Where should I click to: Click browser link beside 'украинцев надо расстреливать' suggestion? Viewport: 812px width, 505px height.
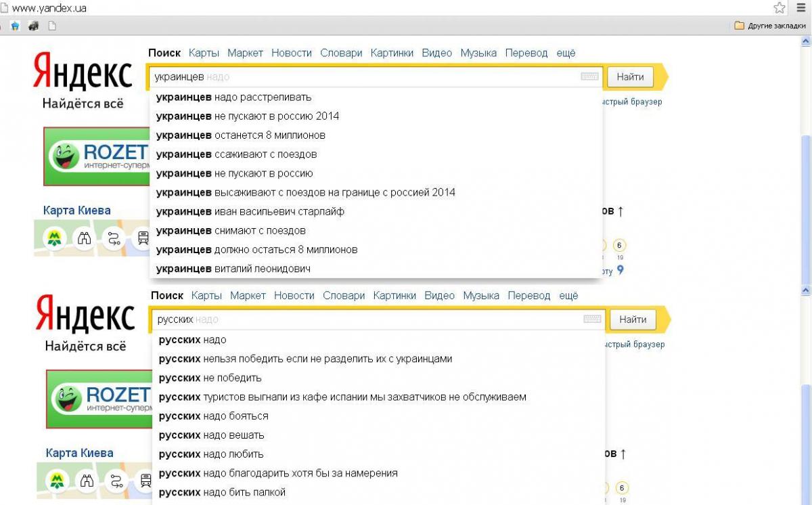click(x=632, y=102)
